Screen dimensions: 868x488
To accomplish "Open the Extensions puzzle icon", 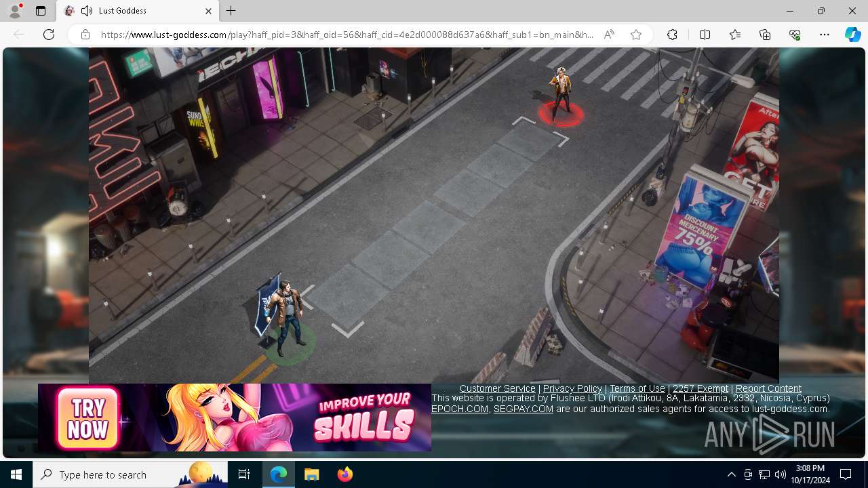I will pyautogui.click(x=672, y=35).
